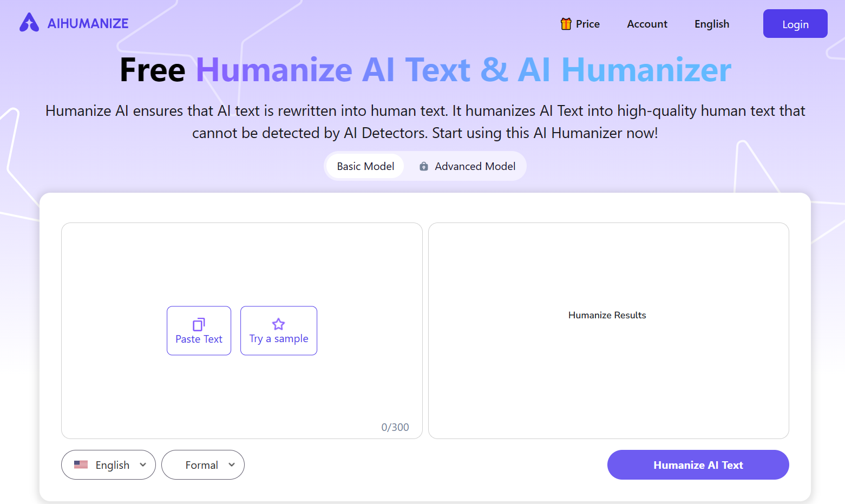Click the Login button
The image size is (845, 504).
coord(795,23)
